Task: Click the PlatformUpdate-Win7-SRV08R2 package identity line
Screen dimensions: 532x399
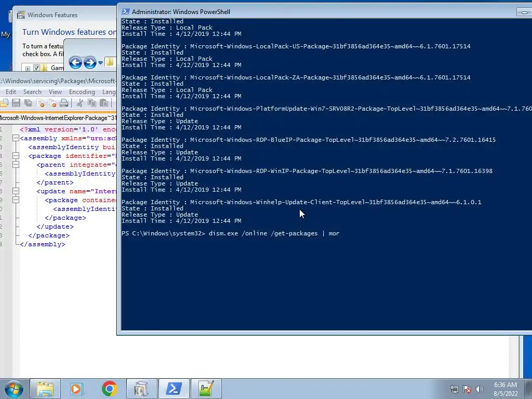Action: pyautogui.click(x=327, y=109)
